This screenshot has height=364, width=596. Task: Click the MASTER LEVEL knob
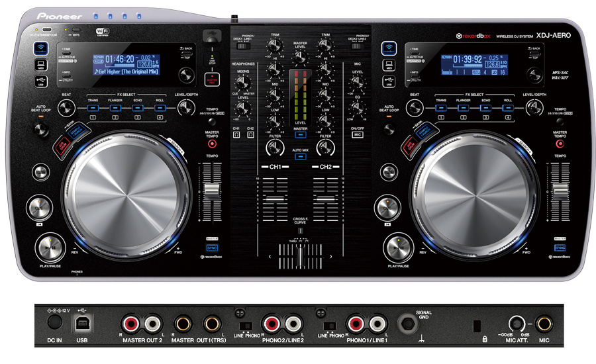(300, 57)
